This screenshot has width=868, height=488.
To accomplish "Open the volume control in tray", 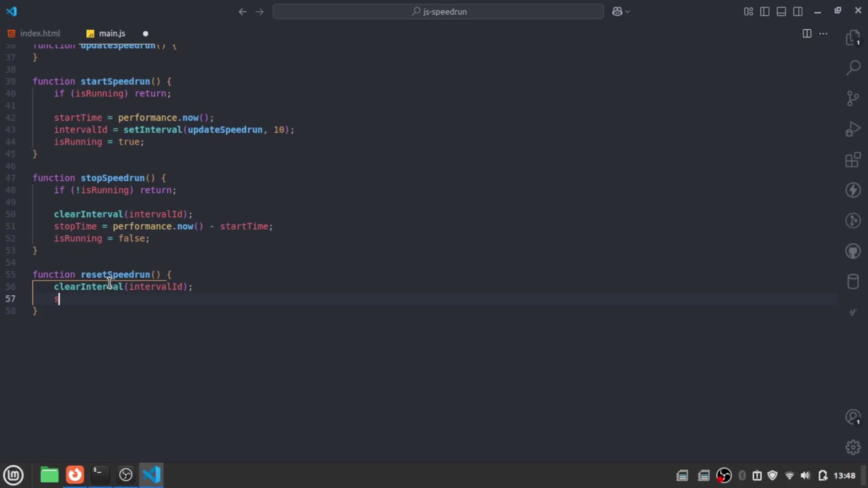I will pyautogui.click(x=806, y=476).
